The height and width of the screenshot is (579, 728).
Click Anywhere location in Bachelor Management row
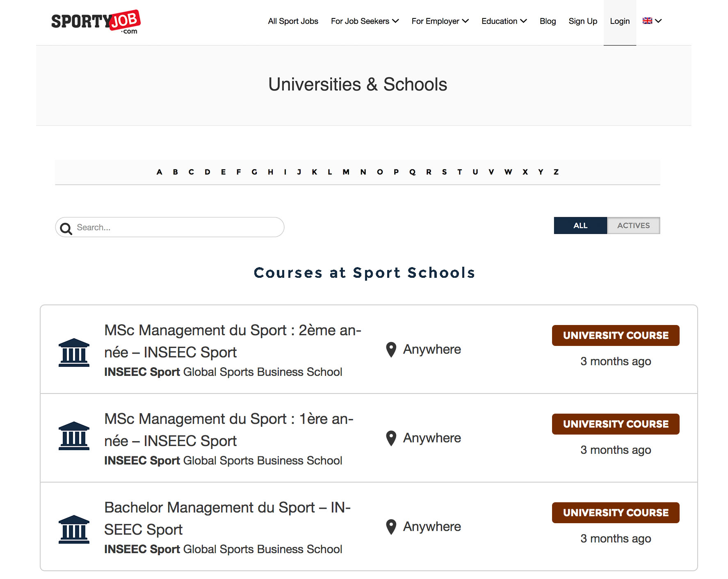432,527
